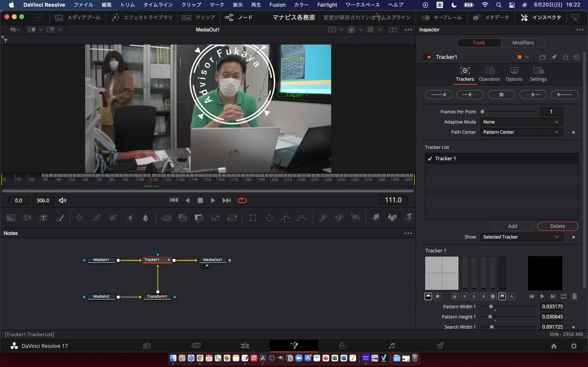
Task: Toggle loop playback button
Action: 242,200
